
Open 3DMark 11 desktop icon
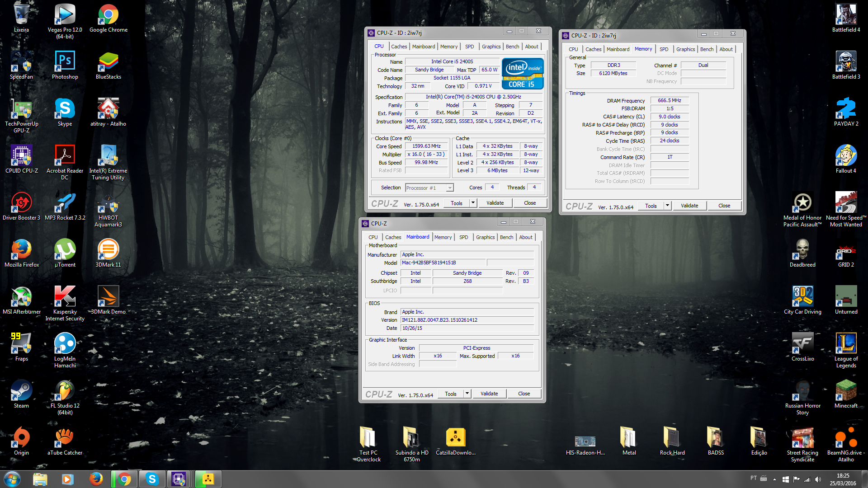point(108,253)
